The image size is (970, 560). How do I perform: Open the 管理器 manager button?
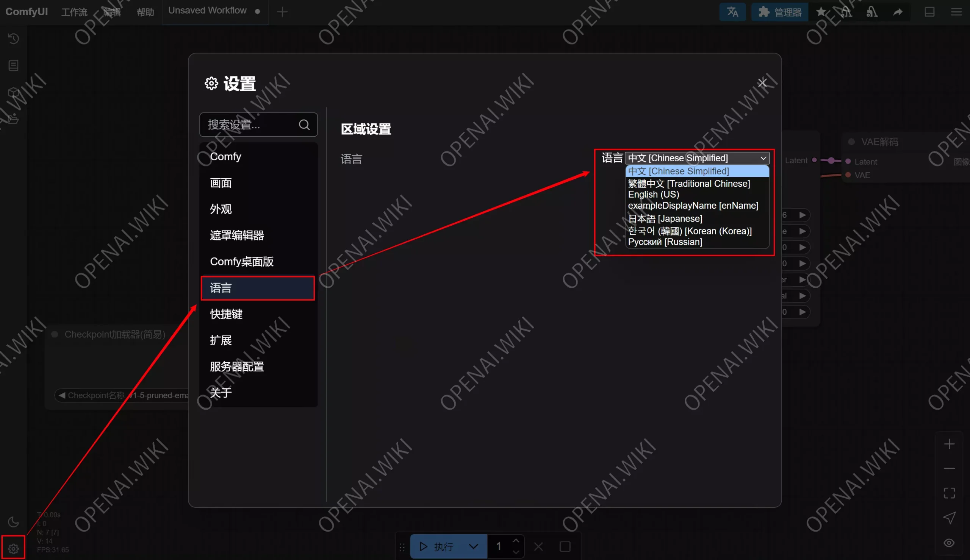click(x=779, y=12)
